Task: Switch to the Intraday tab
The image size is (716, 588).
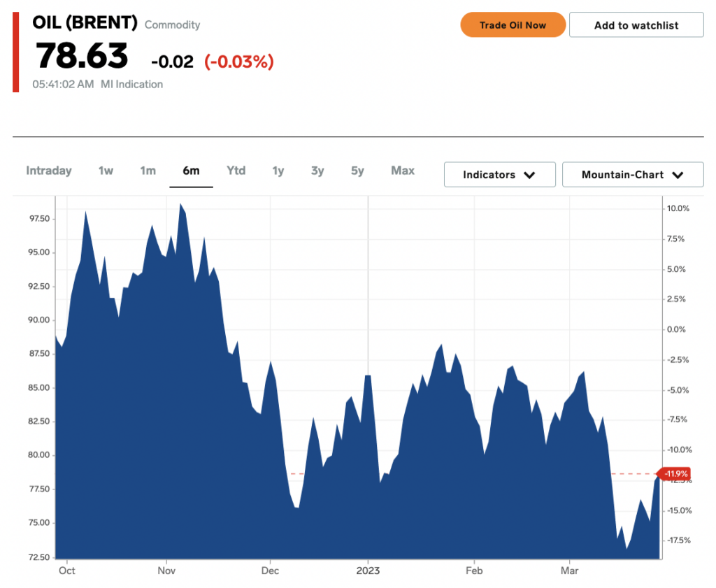Action: [x=49, y=171]
